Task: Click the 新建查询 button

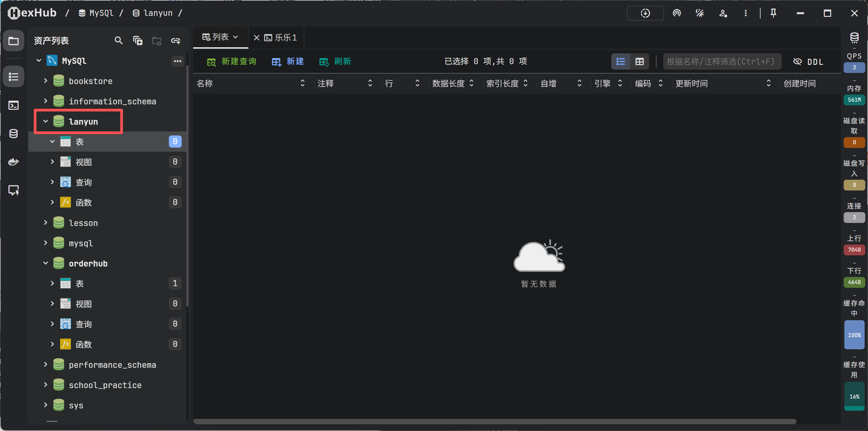Action: pos(232,61)
